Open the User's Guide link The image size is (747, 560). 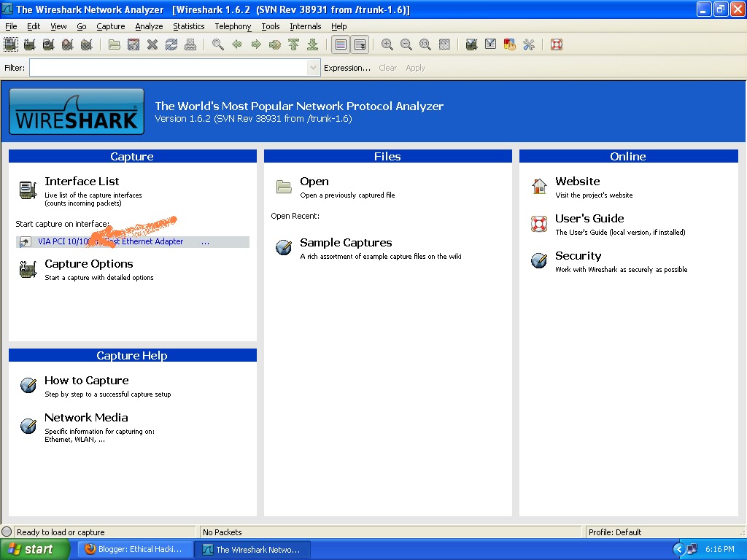click(589, 219)
